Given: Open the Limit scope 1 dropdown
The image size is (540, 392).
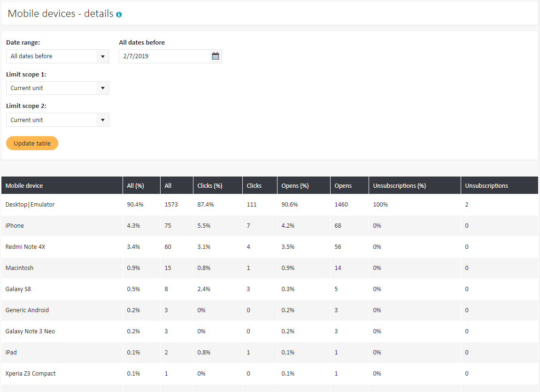Looking at the screenshot, I should coord(57,88).
